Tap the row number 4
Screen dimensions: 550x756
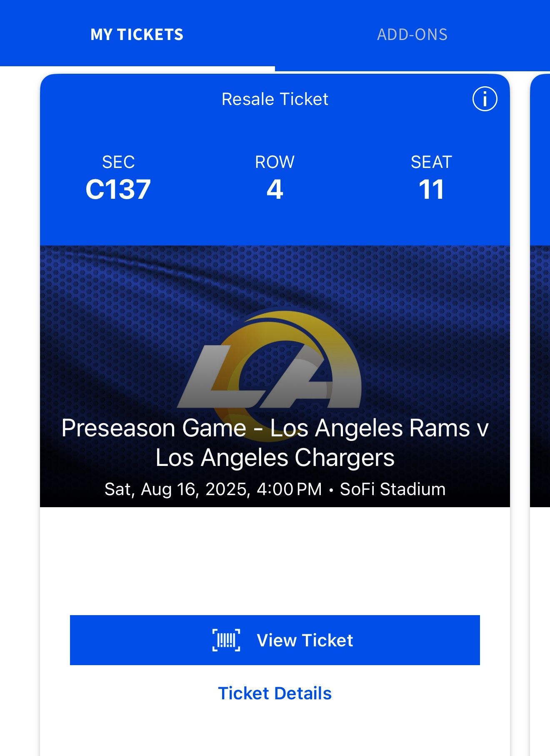click(275, 190)
